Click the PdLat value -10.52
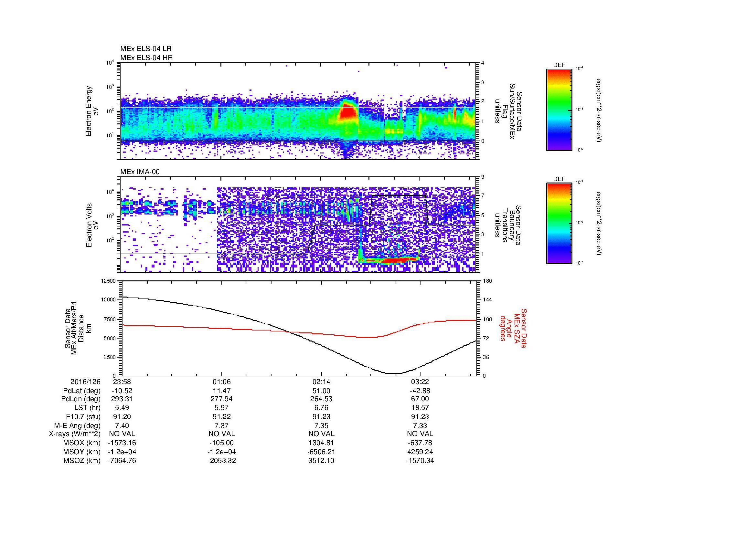The image size is (756, 534). 122,391
